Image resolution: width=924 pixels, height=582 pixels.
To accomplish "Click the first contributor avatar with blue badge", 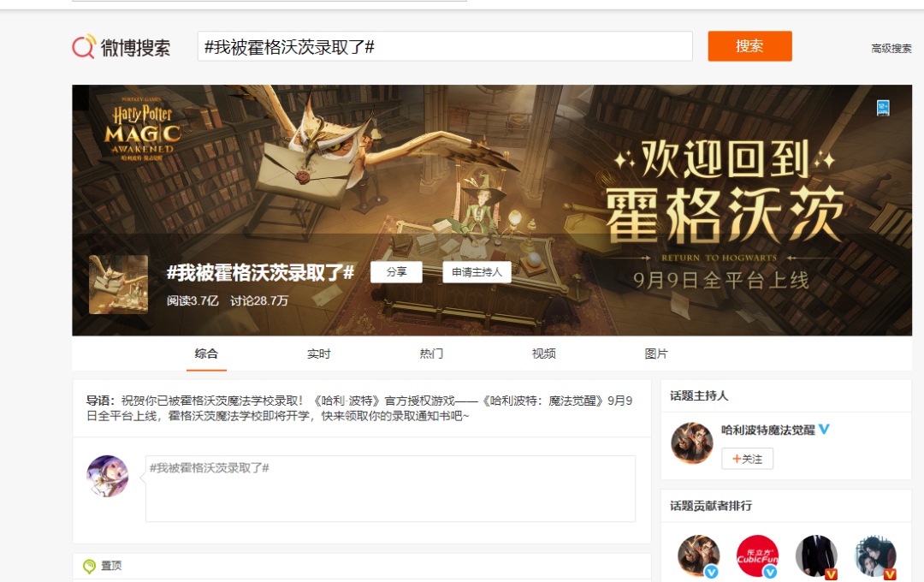I will tap(698, 556).
